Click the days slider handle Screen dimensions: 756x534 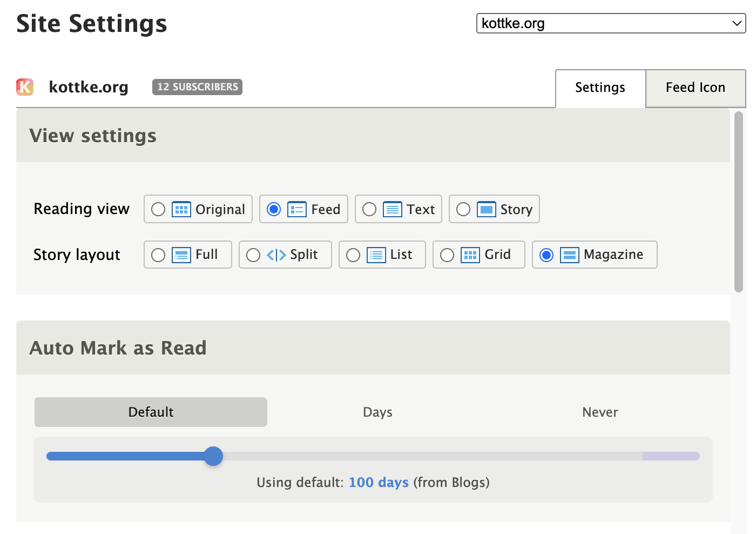pyautogui.click(x=213, y=456)
